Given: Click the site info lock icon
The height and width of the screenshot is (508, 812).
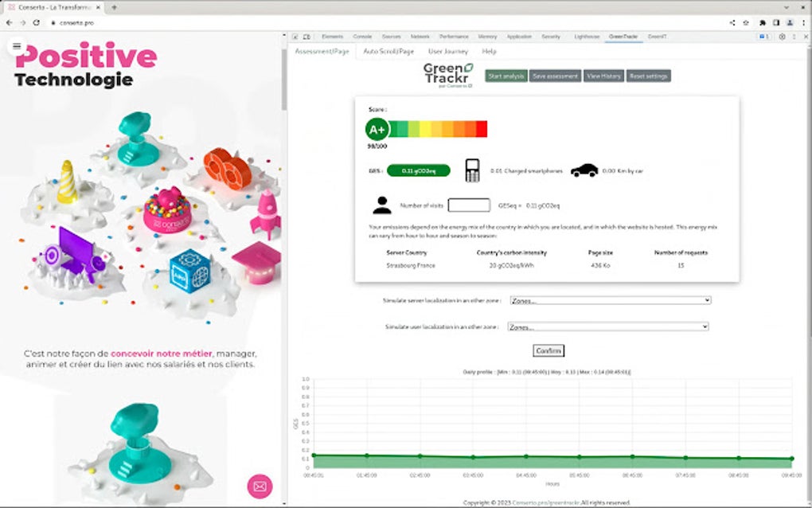Looking at the screenshot, I should (x=53, y=23).
